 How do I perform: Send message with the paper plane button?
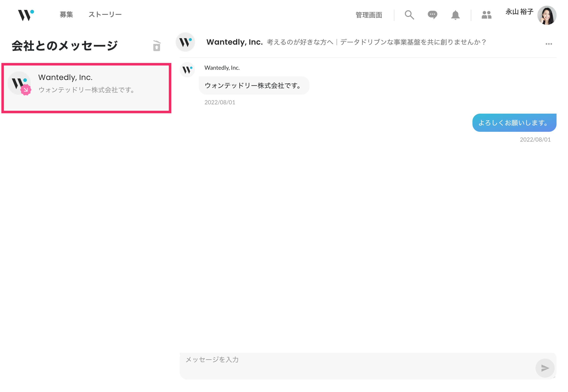(545, 368)
